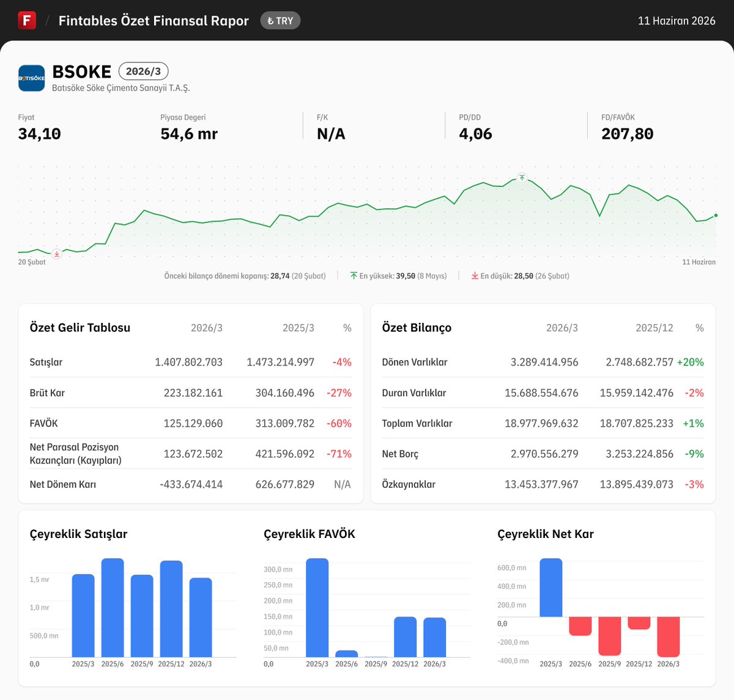
Task: Click Toplam Varlıklar value 18.977.969.632
Action: [541, 423]
